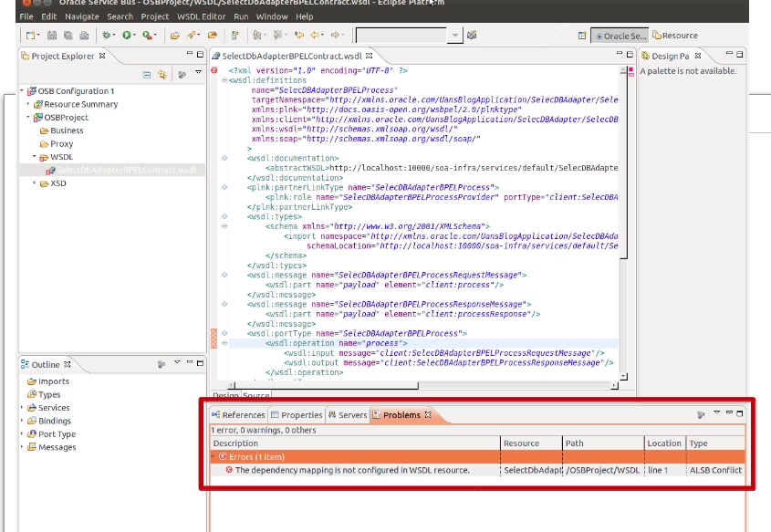This screenshot has height=532, width=771.
Task: Collapse All in the Project Explorer toolbar
Action: tap(147, 75)
